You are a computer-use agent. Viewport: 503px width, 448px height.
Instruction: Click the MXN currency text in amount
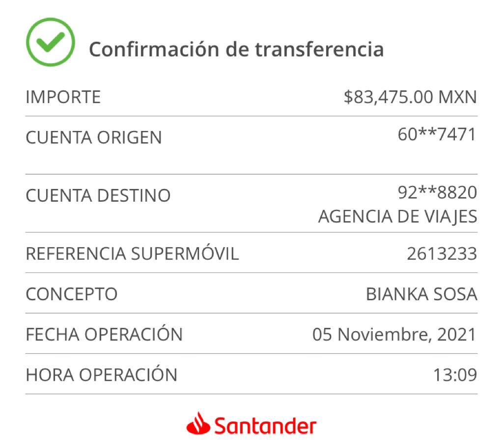click(x=458, y=97)
